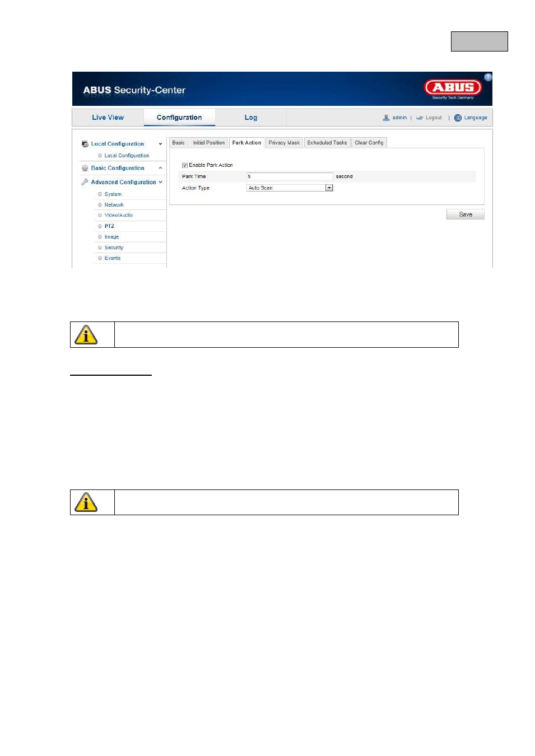The width and height of the screenshot is (535, 756).
Task: Click the Local Configuration monitor icon
Action: (x=85, y=144)
